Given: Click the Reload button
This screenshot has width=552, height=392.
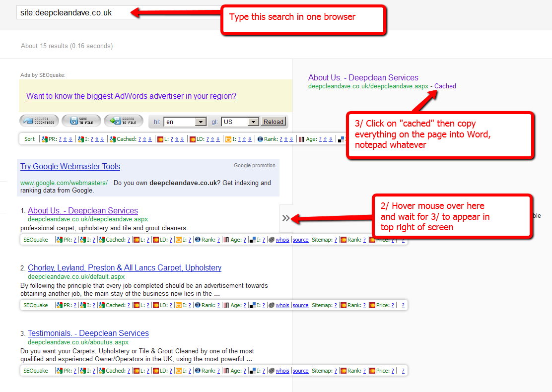Looking at the screenshot, I should 274,122.
